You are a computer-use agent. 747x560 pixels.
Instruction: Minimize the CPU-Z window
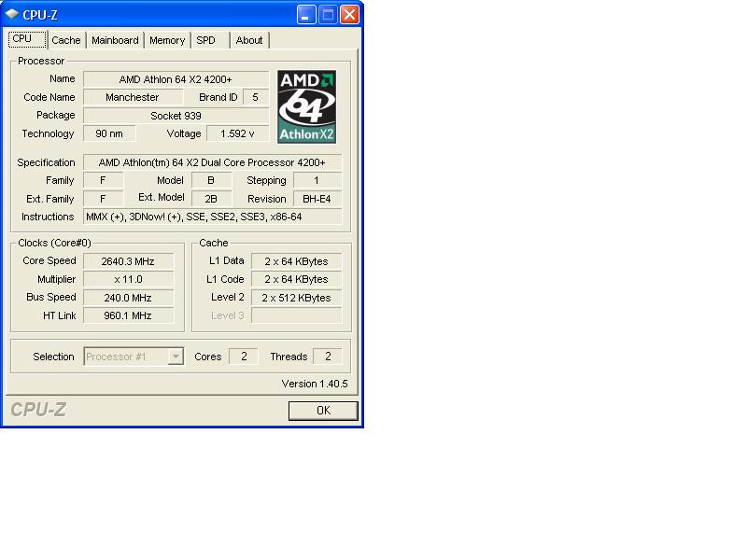(306, 15)
